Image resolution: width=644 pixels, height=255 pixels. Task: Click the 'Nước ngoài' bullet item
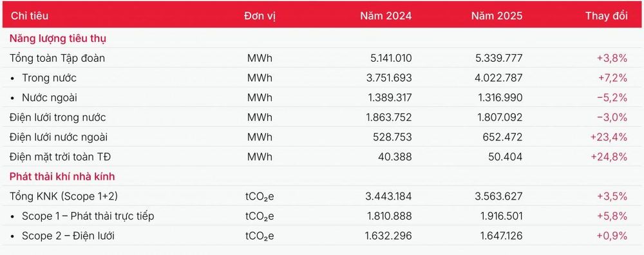coord(50,98)
